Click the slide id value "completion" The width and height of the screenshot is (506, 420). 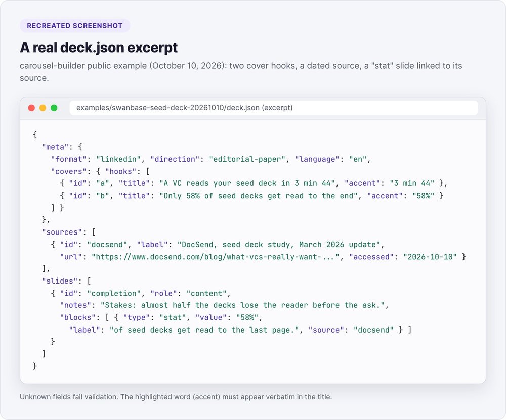(114, 293)
